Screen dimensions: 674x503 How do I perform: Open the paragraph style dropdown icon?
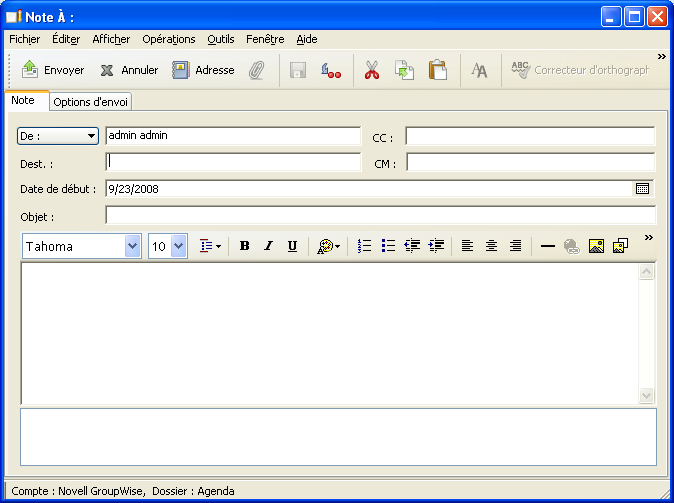tap(210, 246)
